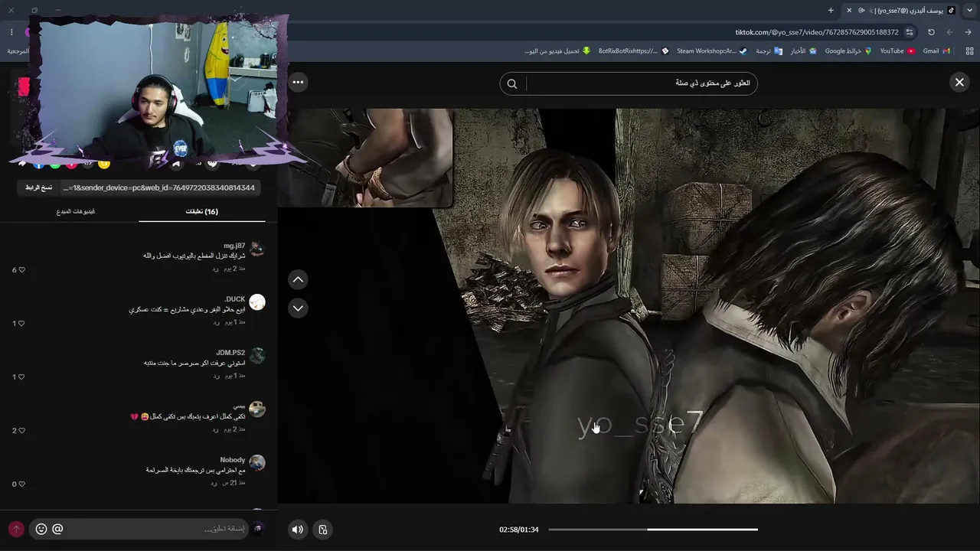
Task: Close the TikTok browser tab
Action: 849,10
